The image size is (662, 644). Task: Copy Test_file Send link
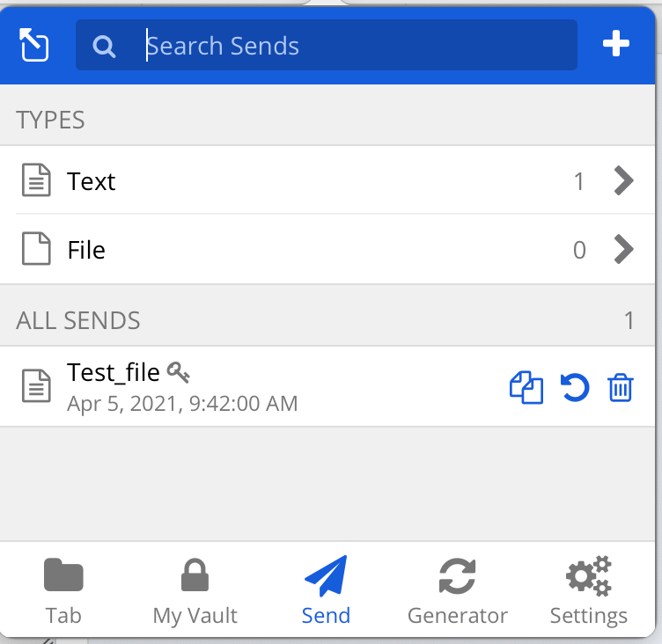(x=526, y=387)
